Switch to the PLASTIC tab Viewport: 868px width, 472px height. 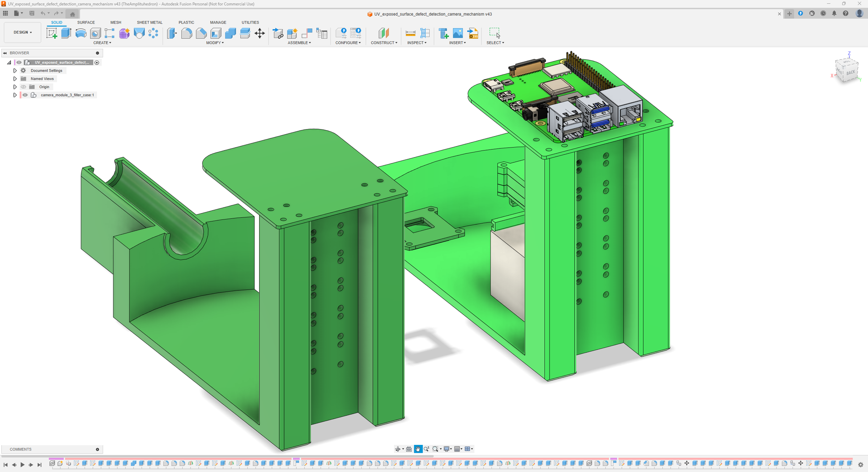tap(186, 22)
